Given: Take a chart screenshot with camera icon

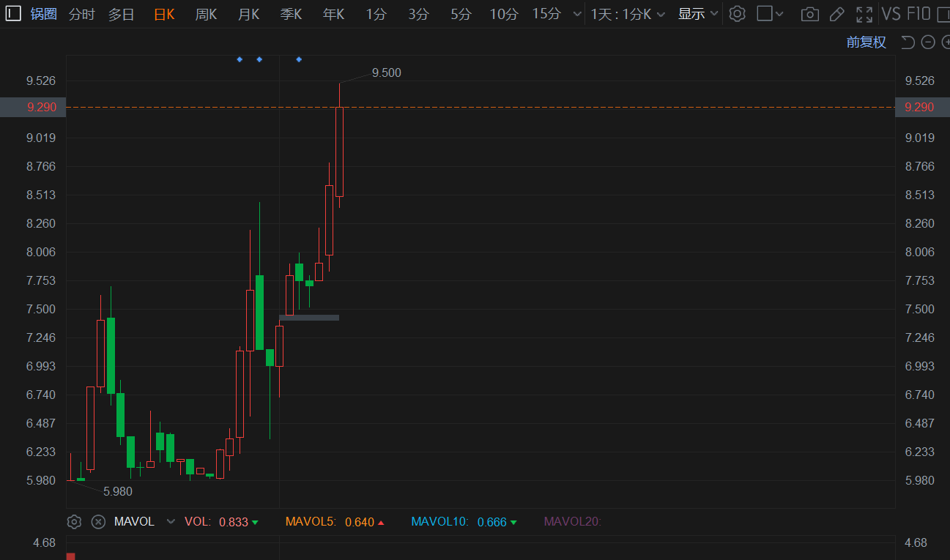Looking at the screenshot, I should click(809, 14).
